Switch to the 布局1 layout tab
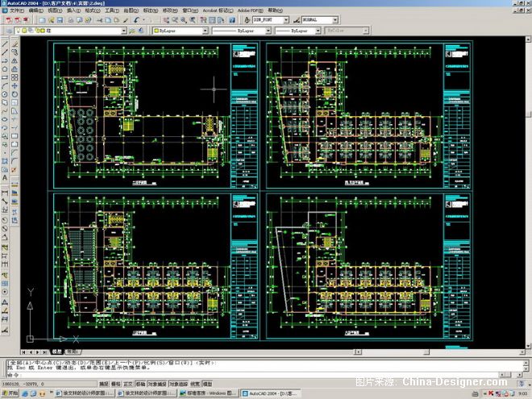This screenshot has height=399, width=532. (72, 351)
